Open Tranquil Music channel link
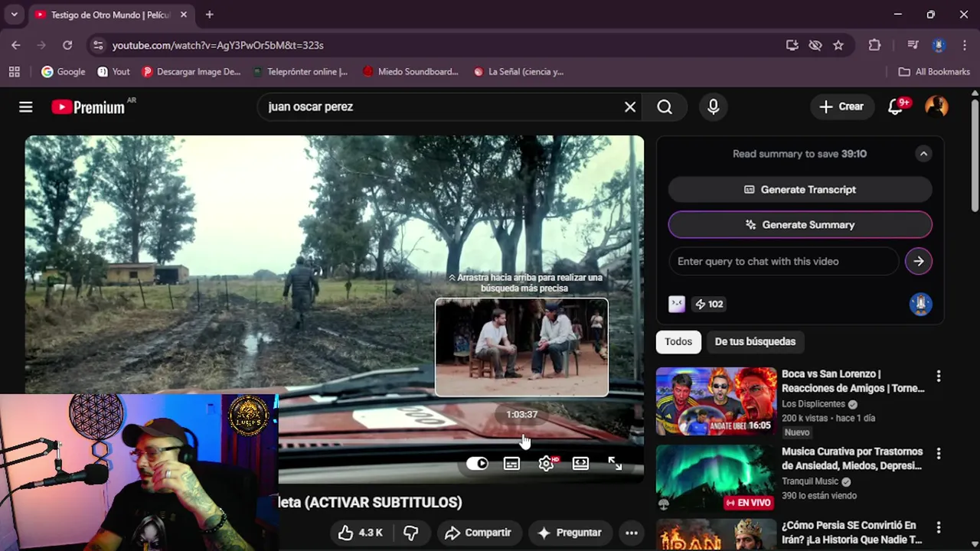This screenshot has height=551, width=980. [810, 481]
